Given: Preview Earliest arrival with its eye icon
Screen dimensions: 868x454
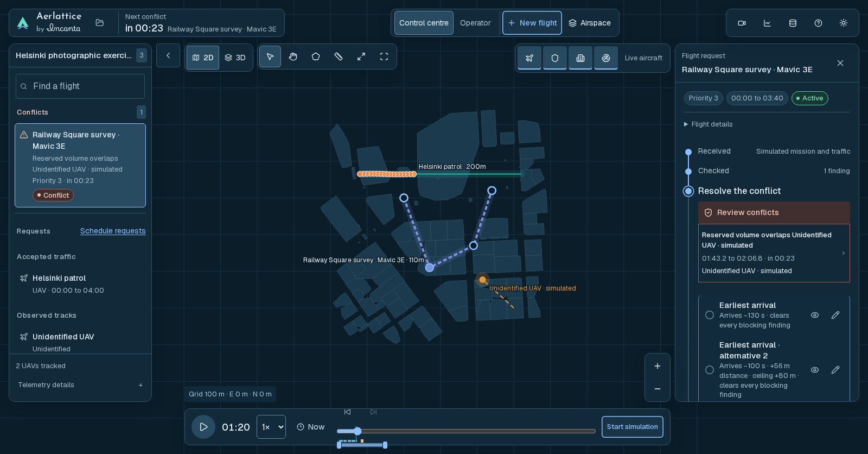Looking at the screenshot, I should [815, 315].
